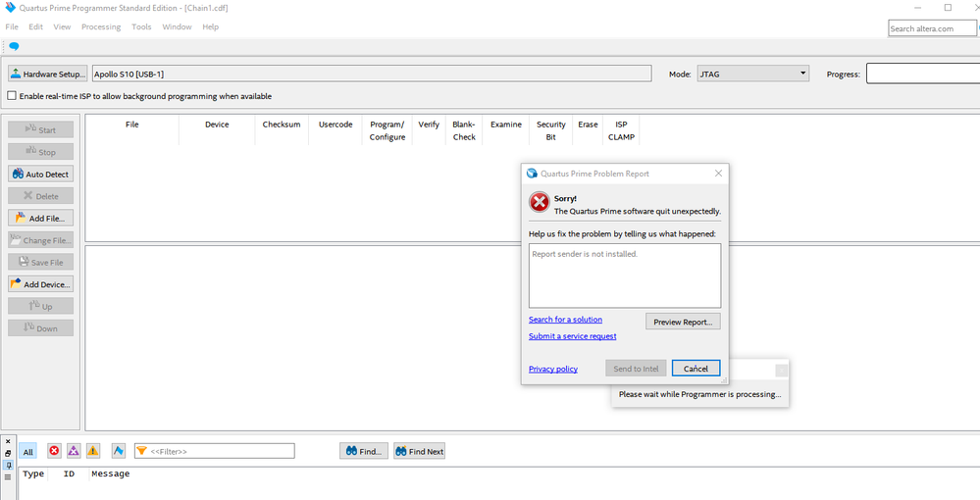Click Add Device... button
This screenshot has width=980, height=500.
point(40,284)
